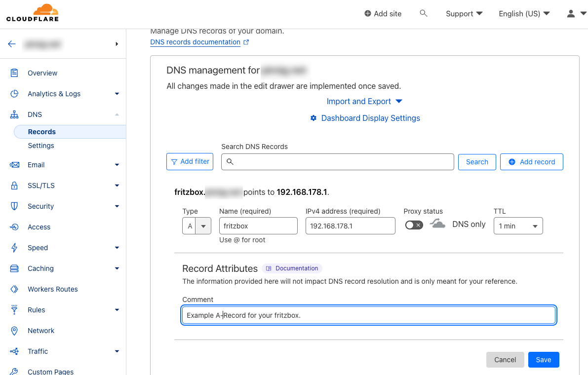The height and width of the screenshot is (375, 588).
Task: Expand the Security submenu arrow
Action: point(117,206)
